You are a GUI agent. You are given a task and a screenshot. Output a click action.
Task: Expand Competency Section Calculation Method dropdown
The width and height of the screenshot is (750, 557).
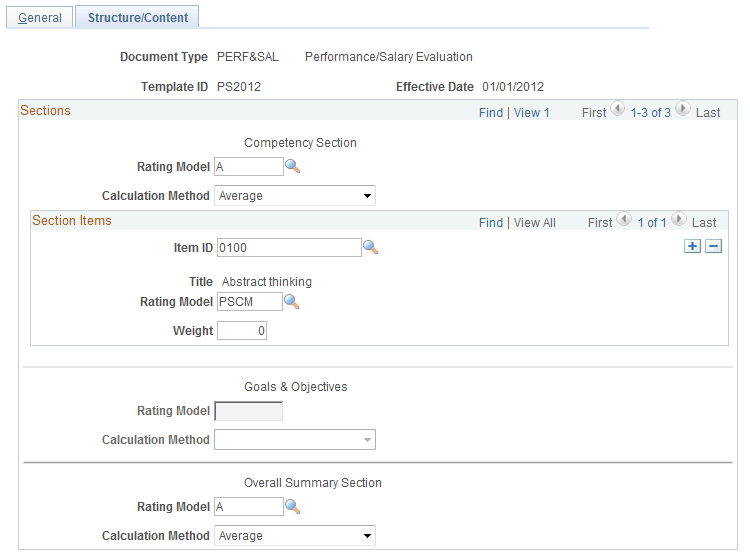(x=295, y=196)
